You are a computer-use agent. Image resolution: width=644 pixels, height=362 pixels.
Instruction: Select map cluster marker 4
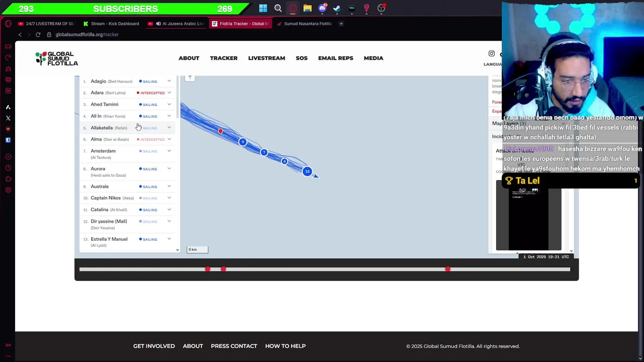coord(284,161)
